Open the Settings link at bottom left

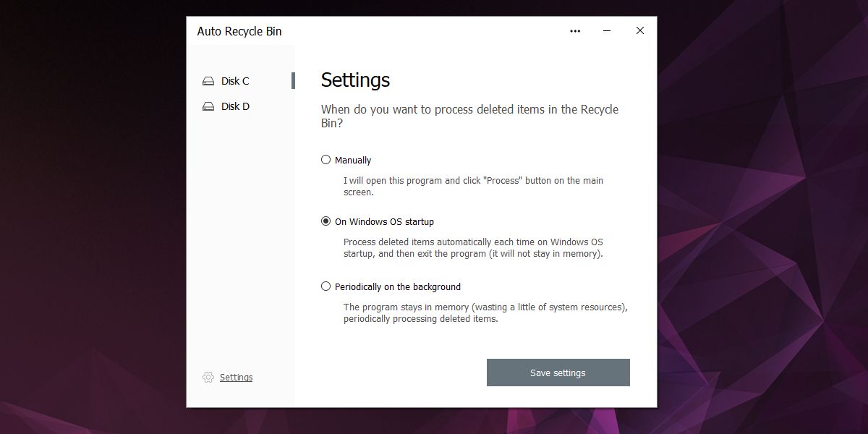237,378
